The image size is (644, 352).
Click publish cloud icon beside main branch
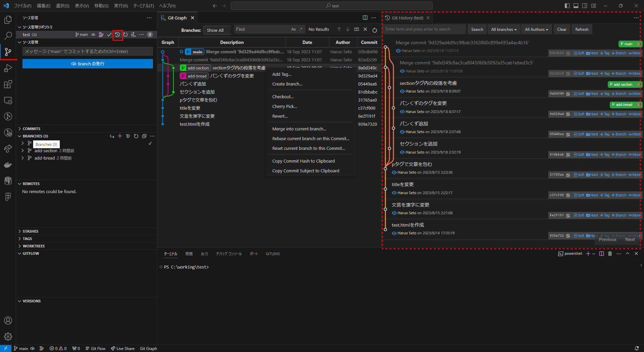coord(93,35)
